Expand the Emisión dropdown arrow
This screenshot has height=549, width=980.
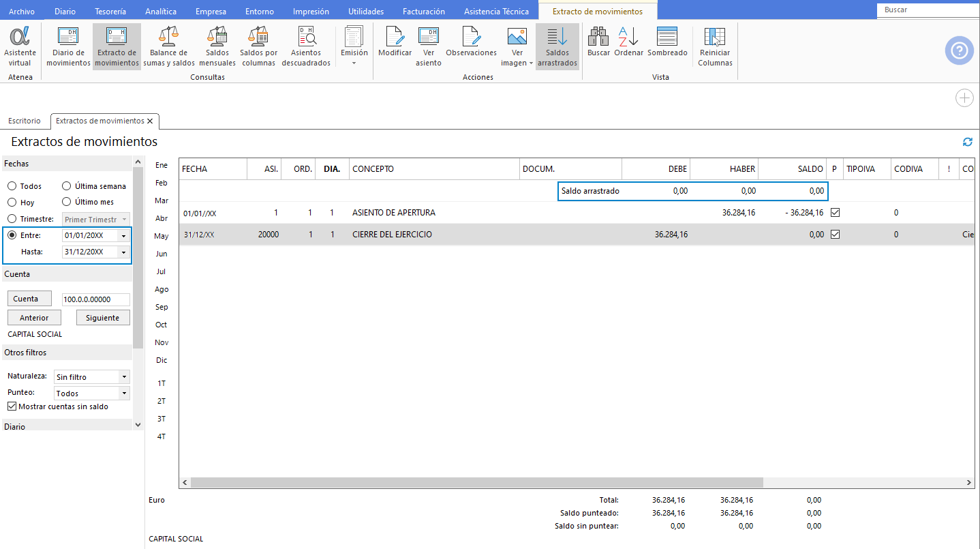click(x=354, y=63)
